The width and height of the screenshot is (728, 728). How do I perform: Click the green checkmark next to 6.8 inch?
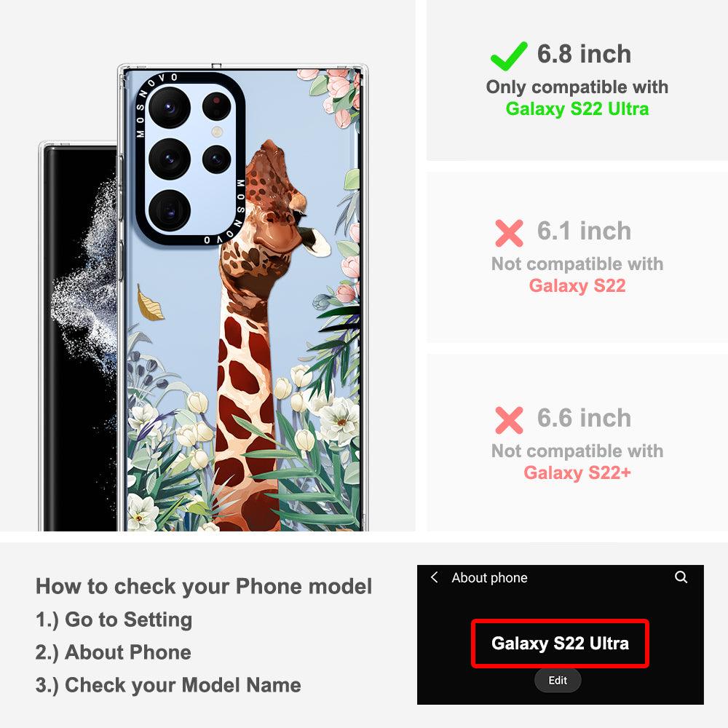coord(509,56)
